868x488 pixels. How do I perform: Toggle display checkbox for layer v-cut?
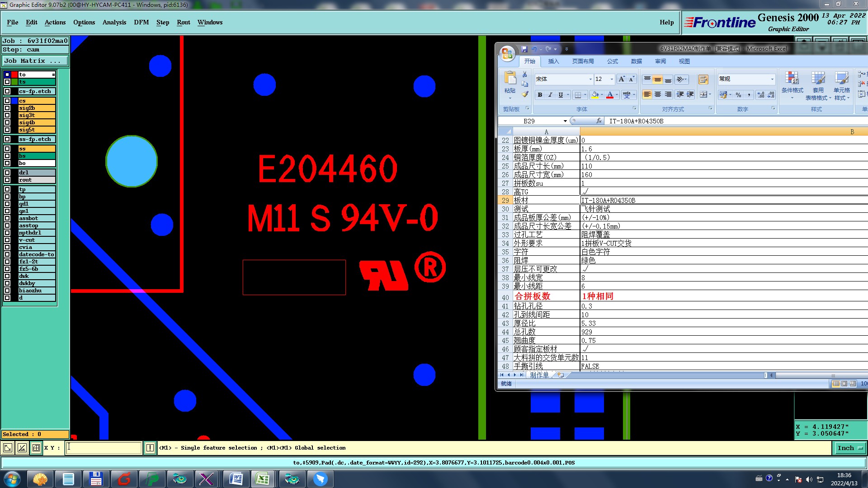pyautogui.click(x=7, y=240)
